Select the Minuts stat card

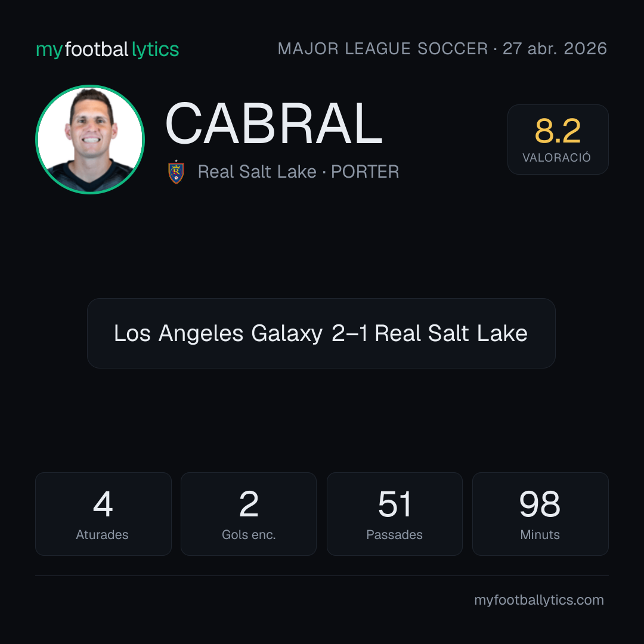(x=540, y=514)
